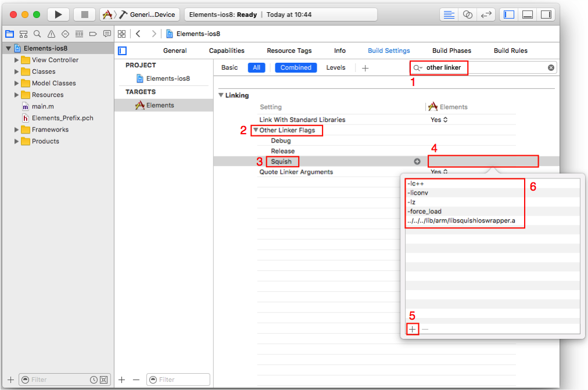This screenshot has height=390, width=588.
Task: Select the Combined view button
Action: coord(296,67)
